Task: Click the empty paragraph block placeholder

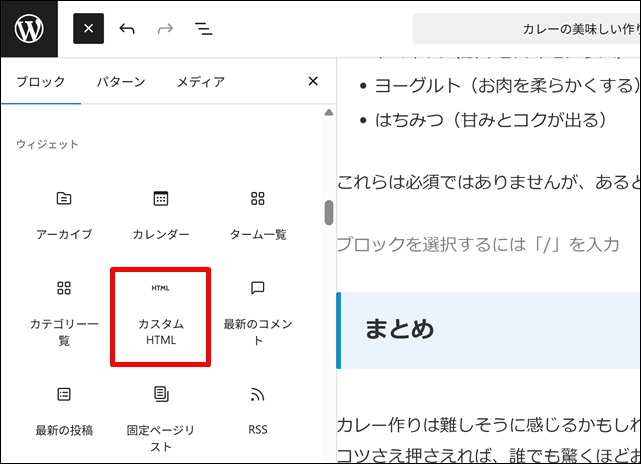Action: point(478,244)
